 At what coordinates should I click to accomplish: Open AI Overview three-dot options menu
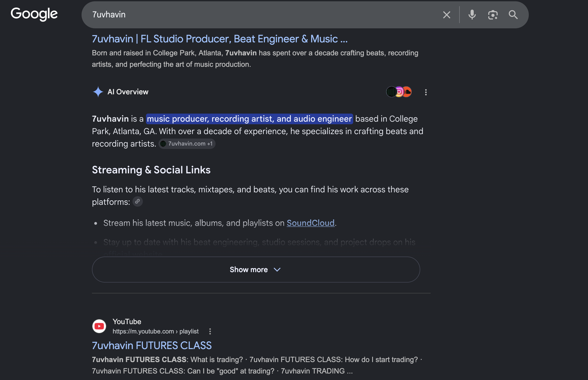426,92
